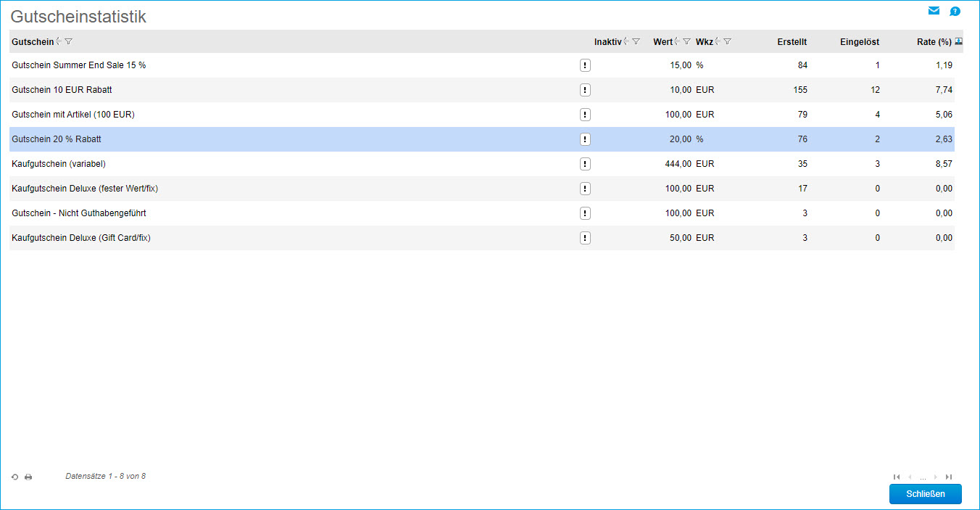The width and height of the screenshot is (980, 510).
Task: Select row Kaufgutschein (variabel)
Action: tap(482, 164)
